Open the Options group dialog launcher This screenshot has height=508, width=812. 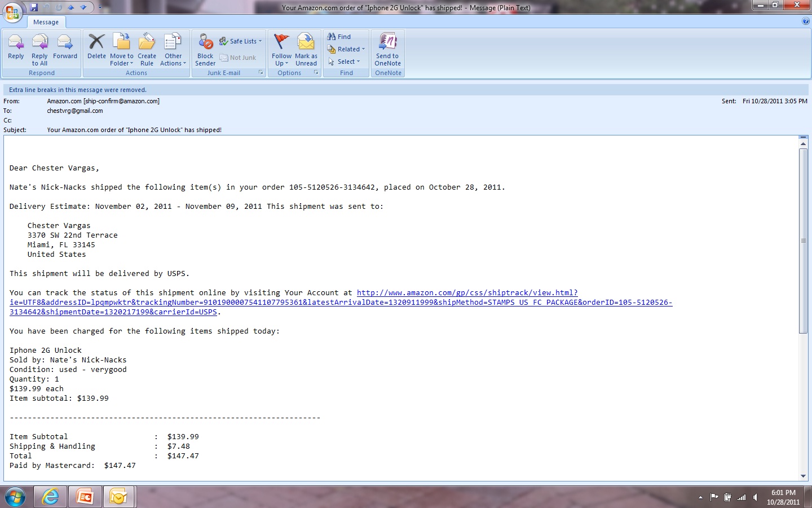click(x=316, y=73)
